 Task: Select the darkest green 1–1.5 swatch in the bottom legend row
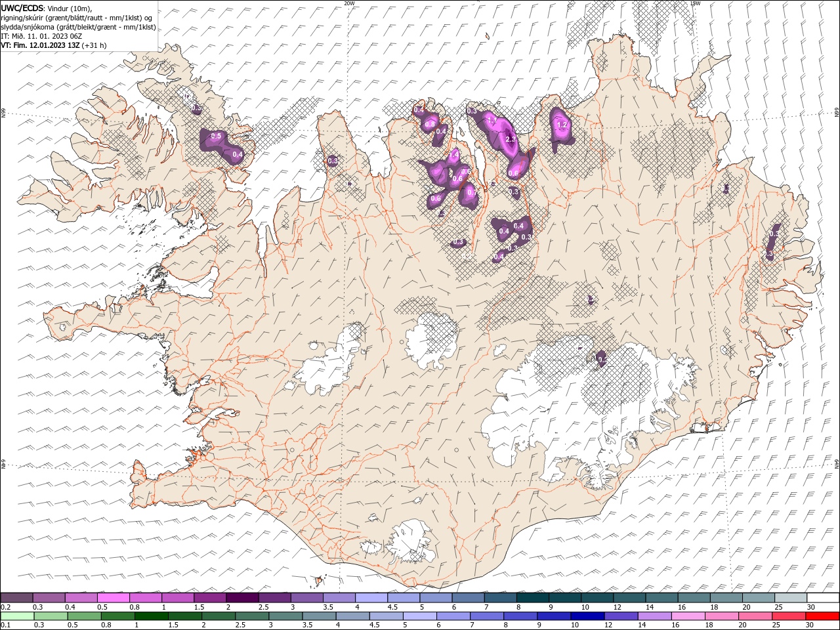(x=151, y=616)
